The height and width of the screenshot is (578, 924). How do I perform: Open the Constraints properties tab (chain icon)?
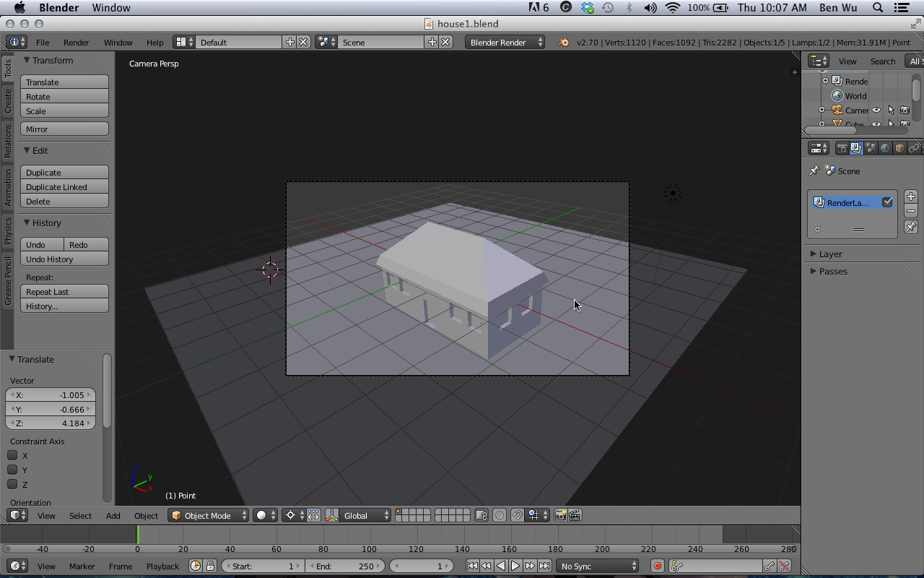(x=914, y=148)
